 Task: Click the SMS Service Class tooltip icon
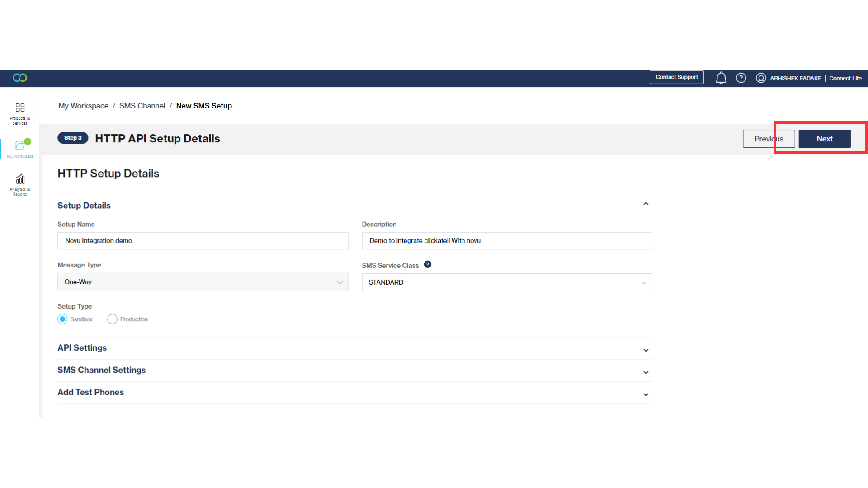428,264
